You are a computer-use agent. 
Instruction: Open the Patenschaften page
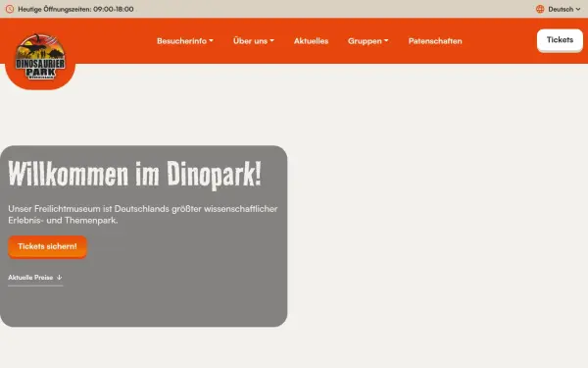pos(435,41)
